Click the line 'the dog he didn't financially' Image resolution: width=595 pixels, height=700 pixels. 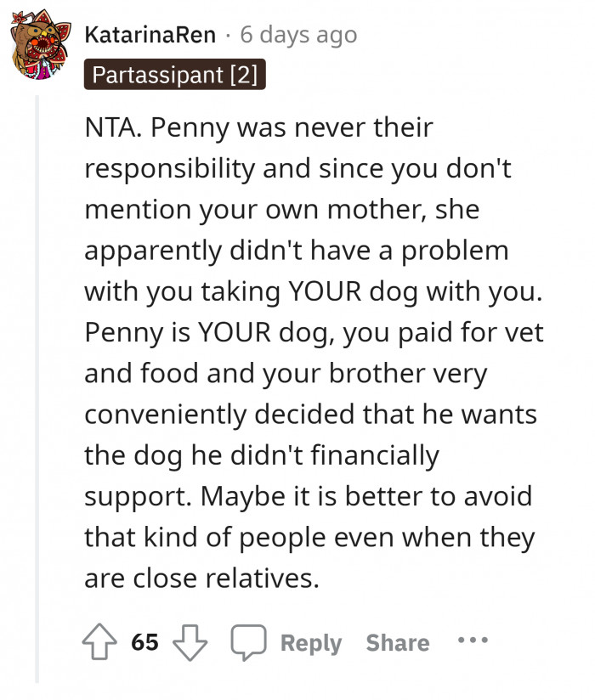[x=262, y=455]
